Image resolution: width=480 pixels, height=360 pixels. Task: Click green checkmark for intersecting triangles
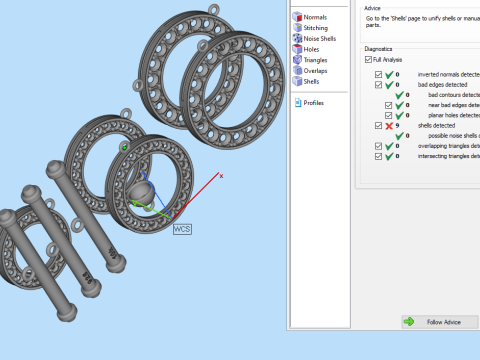389,156
